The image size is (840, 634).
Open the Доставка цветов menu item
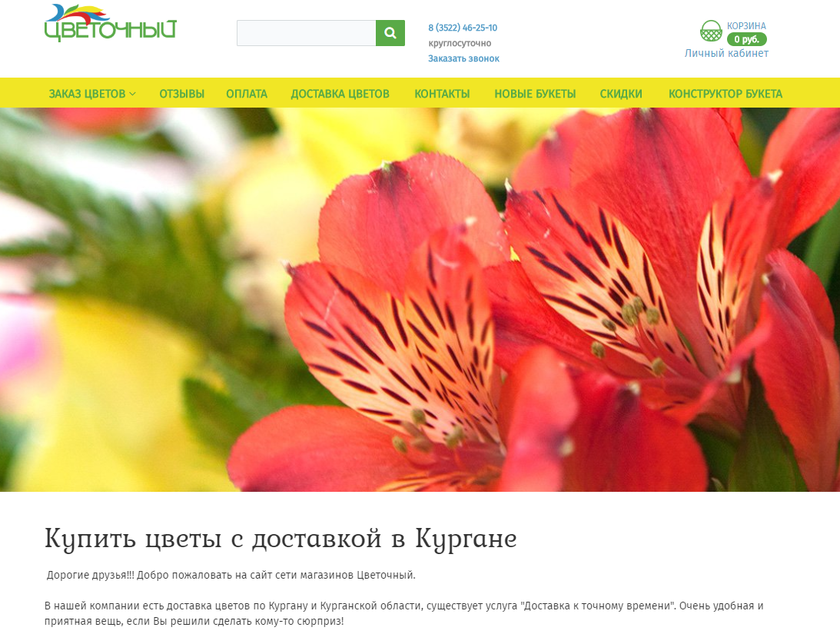[x=340, y=94]
